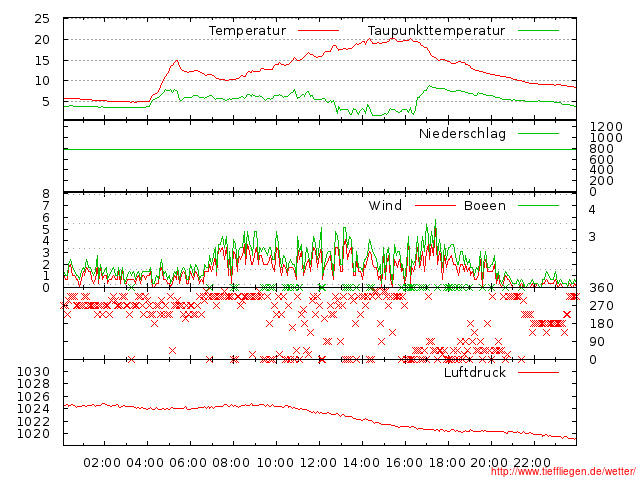640x480 pixels.
Task: Select the green line sample beside Niederschlag
Action: pyautogui.click(x=538, y=133)
